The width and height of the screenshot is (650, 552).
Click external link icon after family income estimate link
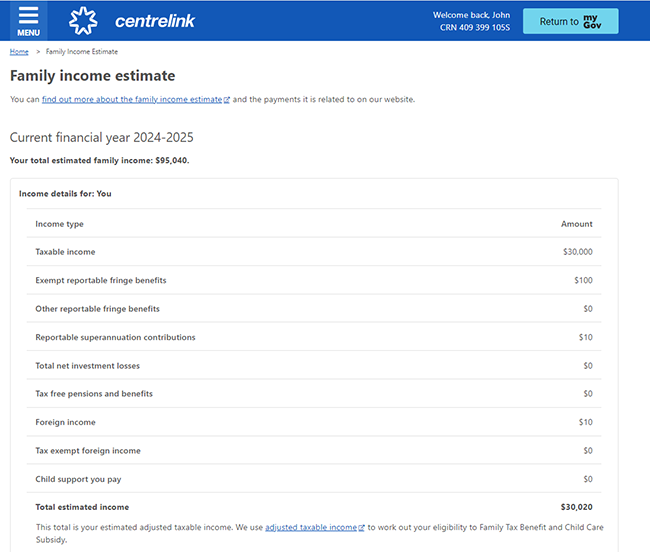click(x=226, y=100)
